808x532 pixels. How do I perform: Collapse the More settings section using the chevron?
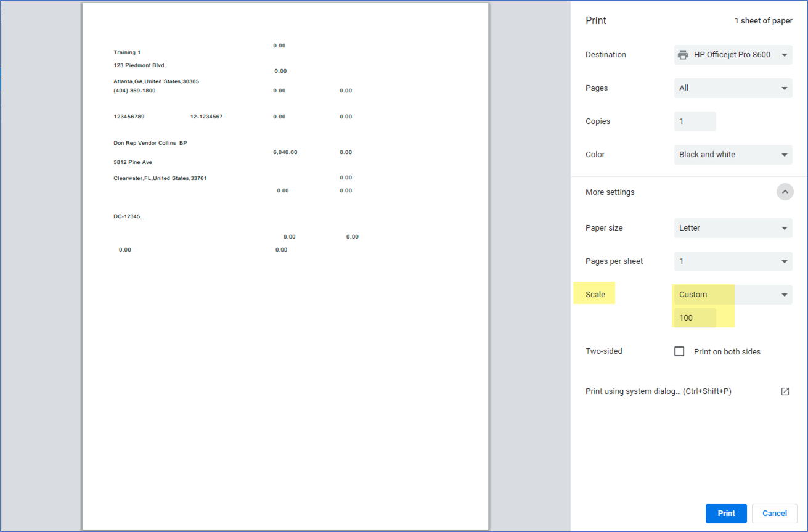[785, 192]
